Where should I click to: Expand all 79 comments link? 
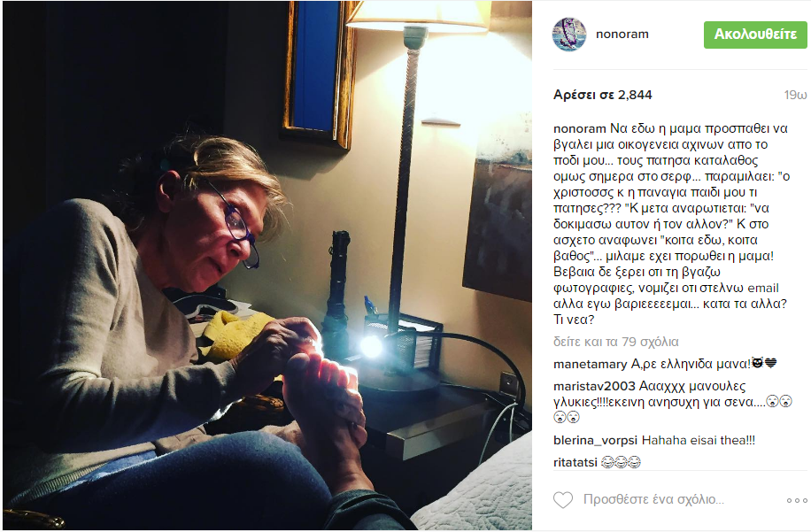(615, 342)
